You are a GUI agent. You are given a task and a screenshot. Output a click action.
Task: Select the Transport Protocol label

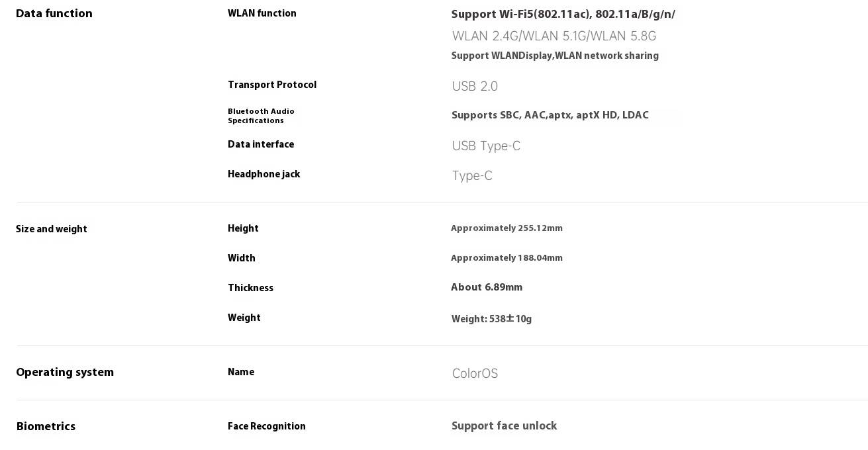click(272, 85)
